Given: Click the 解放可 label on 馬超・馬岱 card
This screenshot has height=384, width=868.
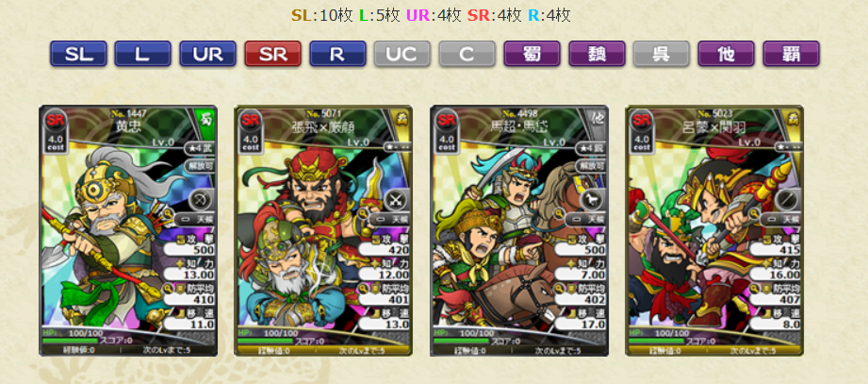Looking at the screenshot, I should click(x=591, y=165).
